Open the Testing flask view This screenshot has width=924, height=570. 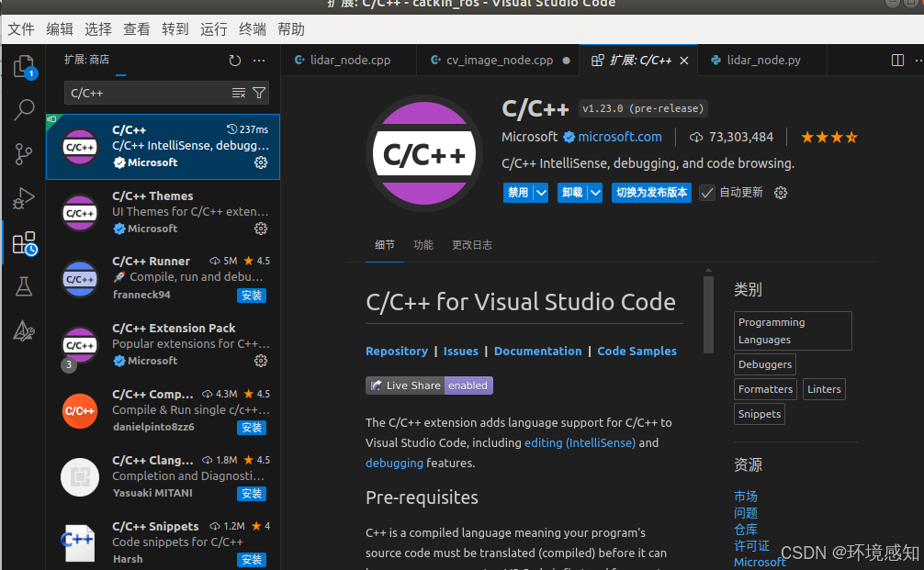point(24,286)
